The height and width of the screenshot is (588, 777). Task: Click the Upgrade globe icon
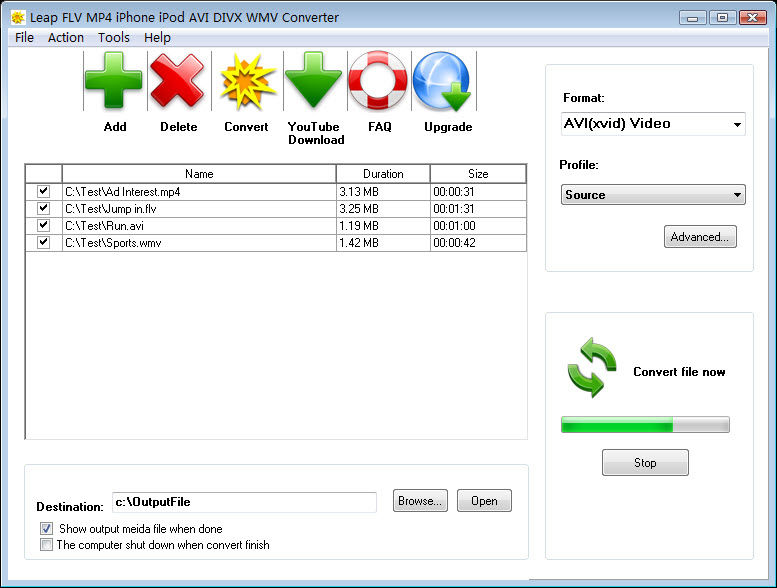click(x=444, y=82)
